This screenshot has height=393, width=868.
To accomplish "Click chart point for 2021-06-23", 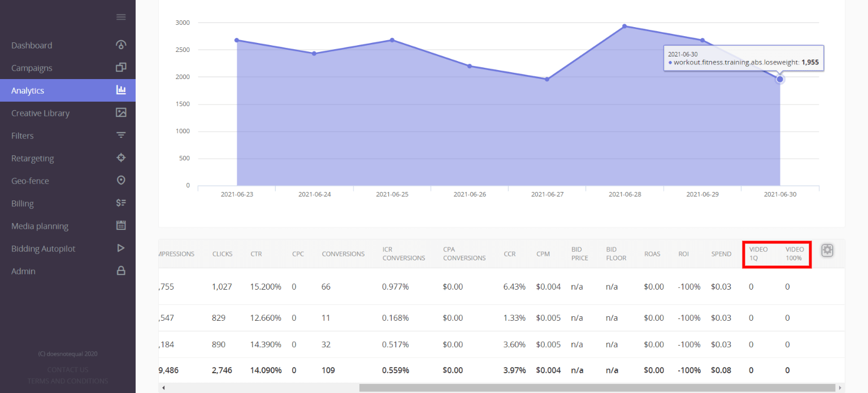I will (x=236, y=40).
